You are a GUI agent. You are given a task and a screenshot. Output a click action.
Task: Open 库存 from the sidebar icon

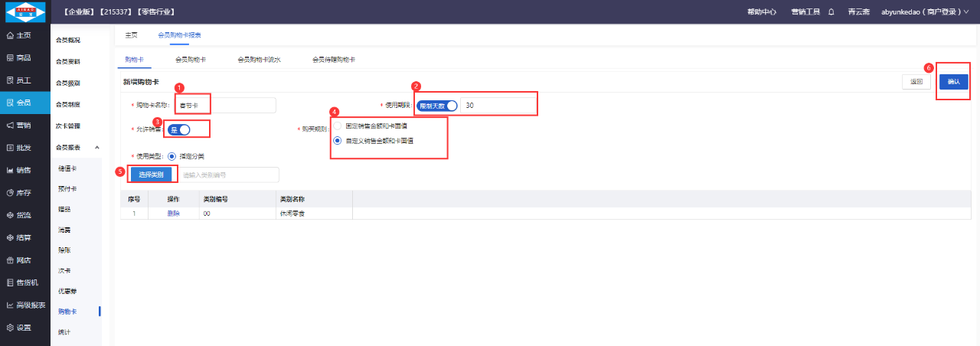[9, 193]
